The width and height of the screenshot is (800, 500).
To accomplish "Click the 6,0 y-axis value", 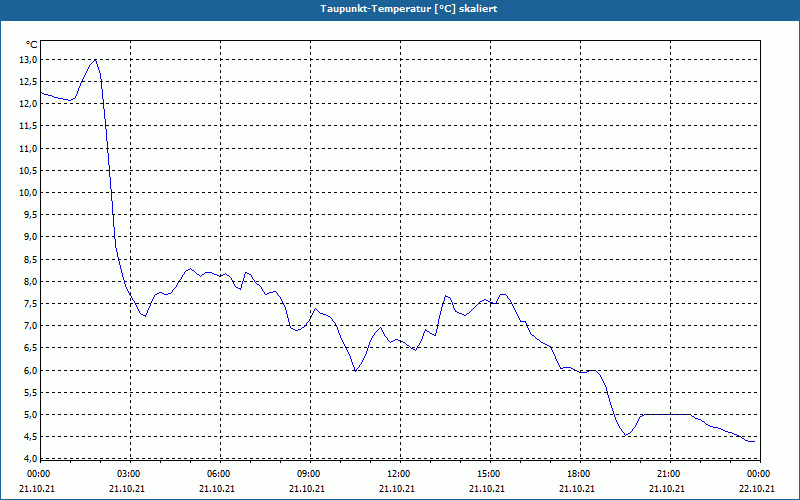I will point(31,370).
